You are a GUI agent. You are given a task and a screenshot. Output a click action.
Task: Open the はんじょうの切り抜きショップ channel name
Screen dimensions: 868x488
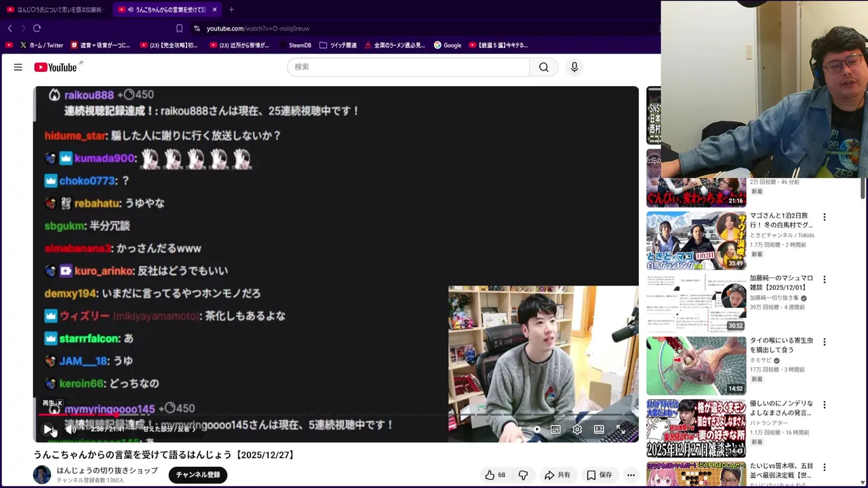(x=107, y=470)
